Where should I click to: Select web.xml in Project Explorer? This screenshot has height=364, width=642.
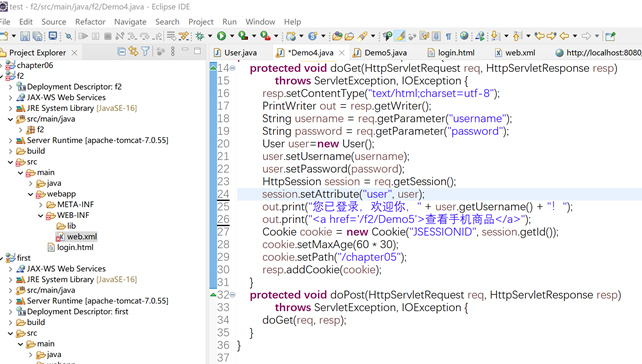pos(82,237)
